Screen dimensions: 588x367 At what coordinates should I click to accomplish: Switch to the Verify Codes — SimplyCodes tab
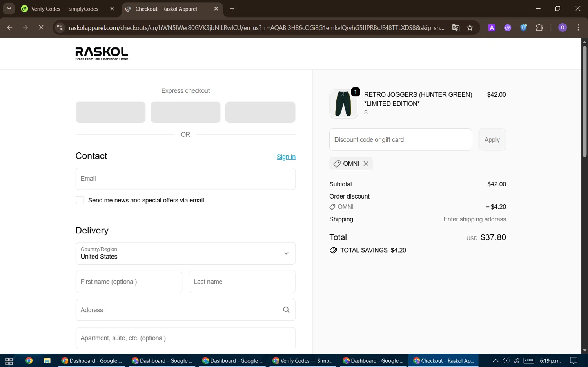pyautogui.click(x=65, y=9)
